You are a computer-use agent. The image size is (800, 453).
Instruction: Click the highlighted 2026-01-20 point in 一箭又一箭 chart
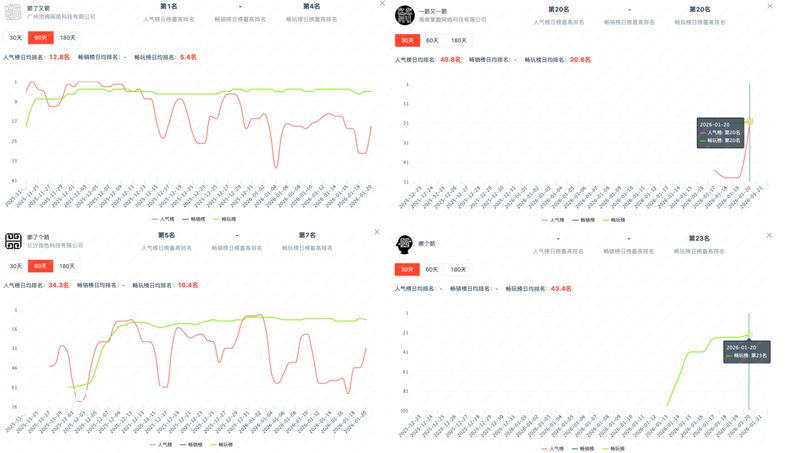(x=749, y=121)
